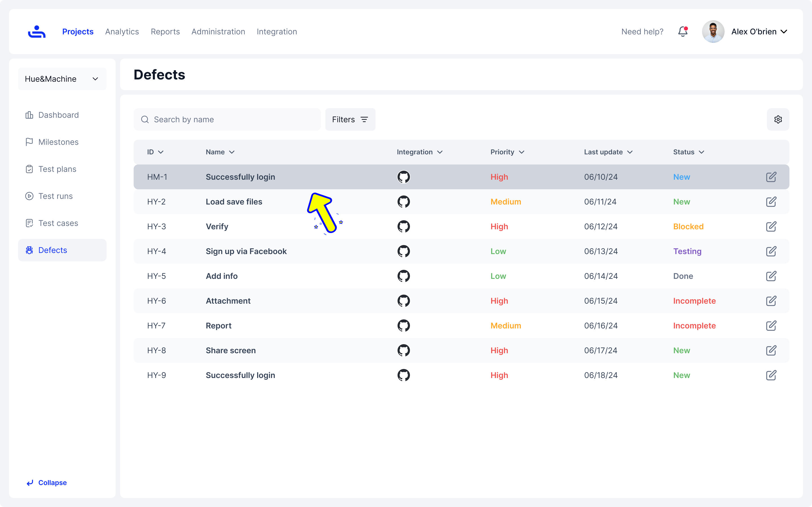Image resolution: width=812 pixels, height=507 pixels.
Task: Go to Test runs in sidebar
Action: [55, 196]
